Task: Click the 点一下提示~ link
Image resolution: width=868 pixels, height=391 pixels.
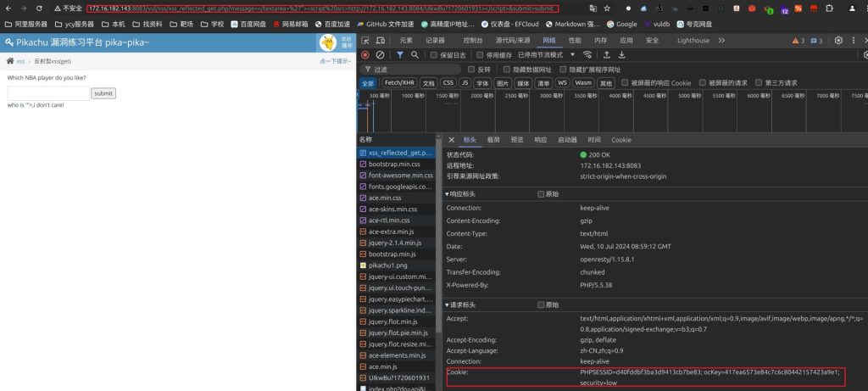Action: point(335,61)
